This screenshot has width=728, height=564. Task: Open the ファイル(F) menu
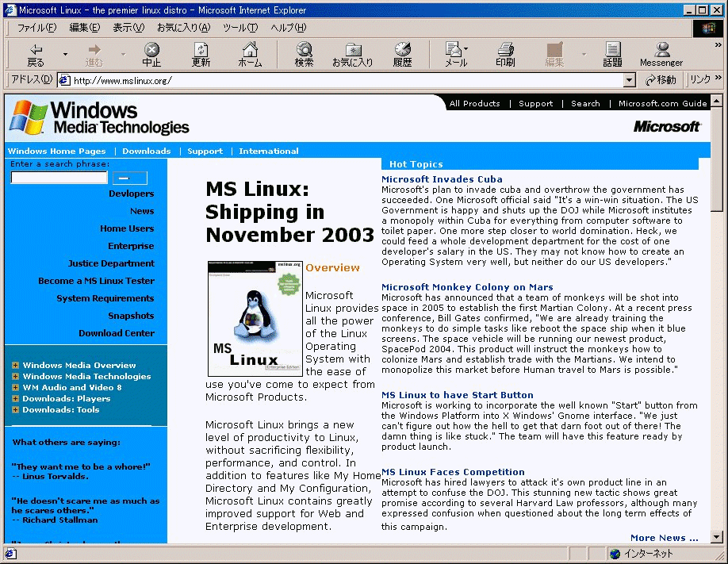click(x=37, y=28)
